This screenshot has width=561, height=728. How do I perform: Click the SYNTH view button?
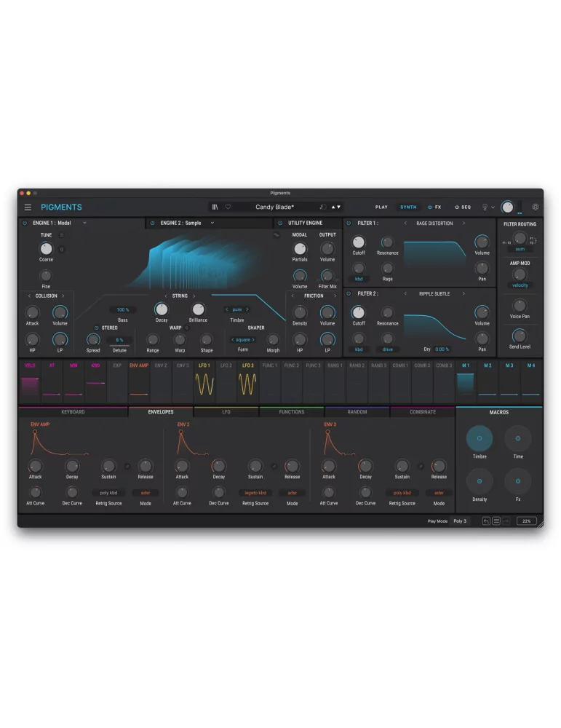pyautogui.click(x=408, y=207)
